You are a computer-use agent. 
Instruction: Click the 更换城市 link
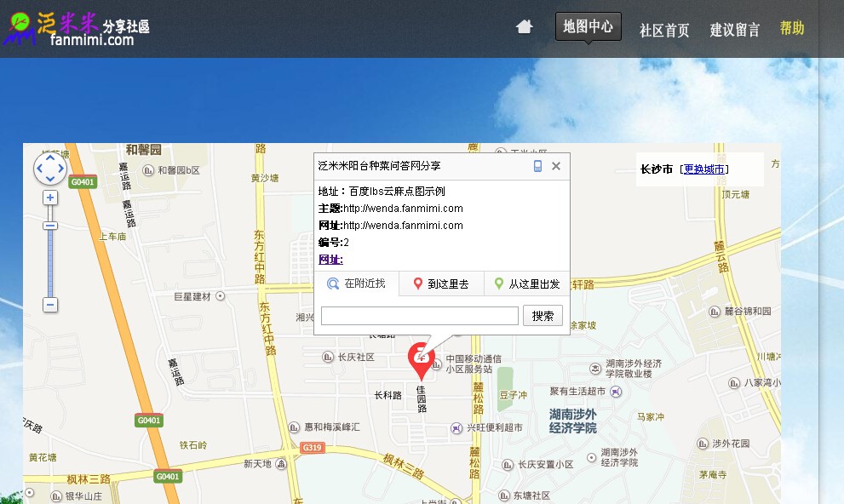tap(704, 169)
